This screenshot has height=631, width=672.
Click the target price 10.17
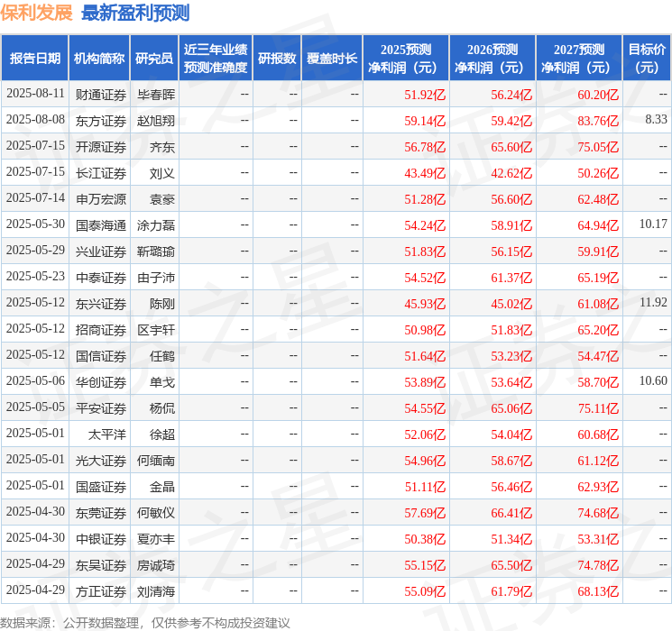point(653,224)
